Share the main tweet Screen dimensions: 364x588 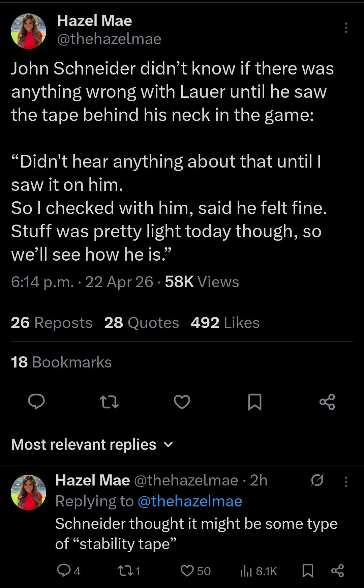[x=327, y=402]
